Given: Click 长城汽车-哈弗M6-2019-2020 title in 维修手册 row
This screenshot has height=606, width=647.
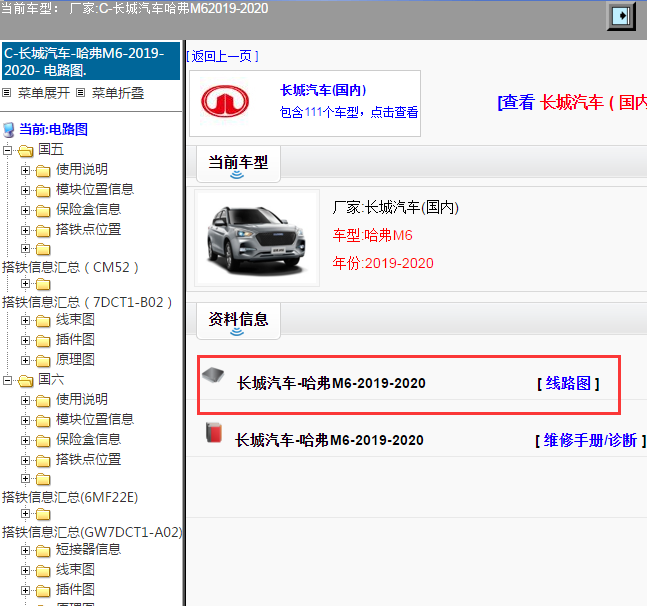Looking at the screenshot, I should (x=329, y=440).
